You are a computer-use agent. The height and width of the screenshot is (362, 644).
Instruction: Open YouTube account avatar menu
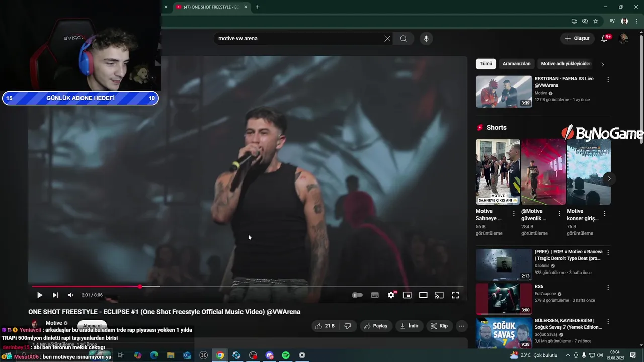click(x=624, y=39)
